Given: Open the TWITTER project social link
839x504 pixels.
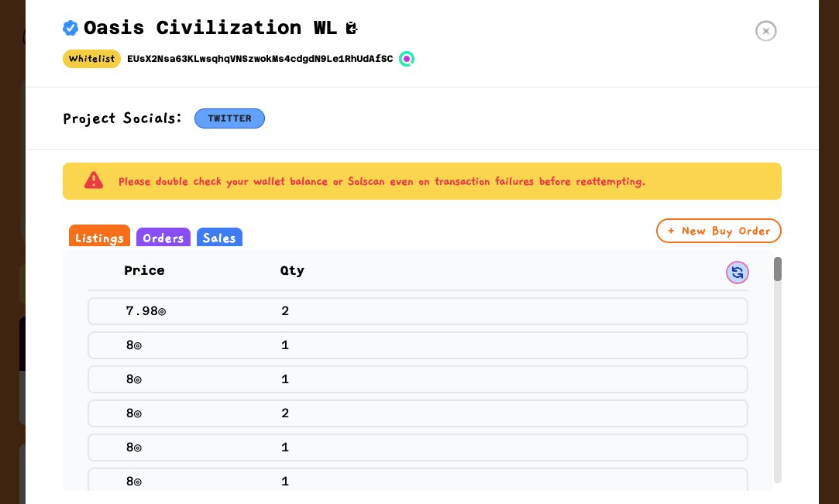Looking at the screenshot, I should pyautogui.click(x=229, y=118).
